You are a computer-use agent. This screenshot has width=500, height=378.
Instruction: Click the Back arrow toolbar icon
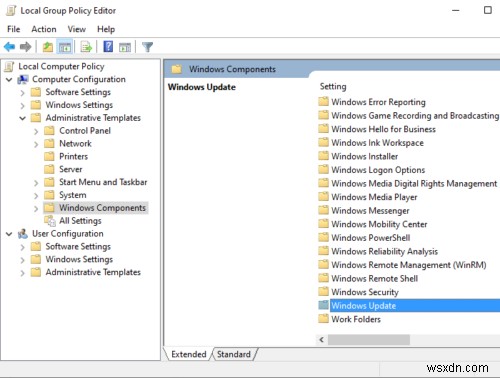point(9,47)
